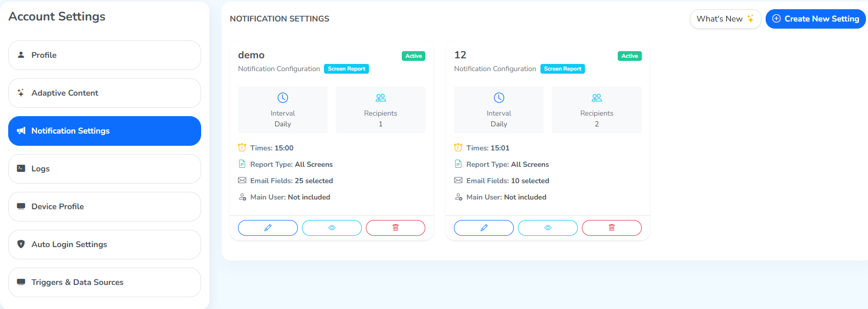This screenshot has height=309, width=868.
Task: Click the card title 12
Action: click(460, 55)
